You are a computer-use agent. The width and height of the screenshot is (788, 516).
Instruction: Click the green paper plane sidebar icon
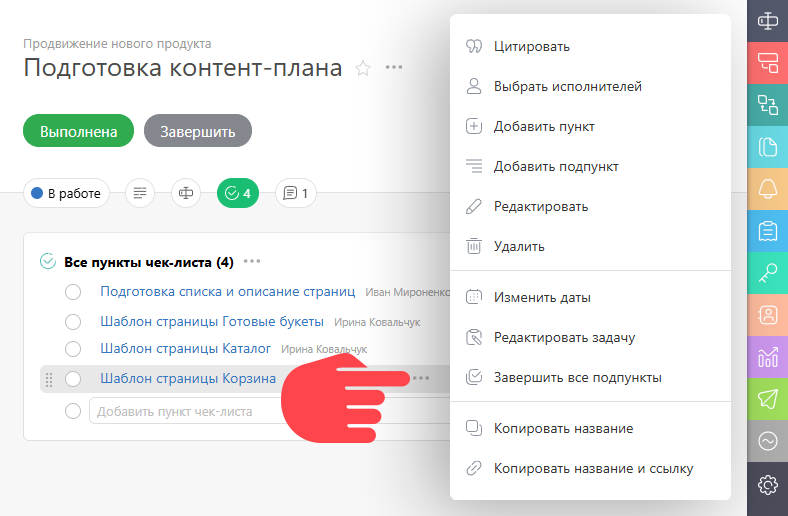(767, 399)
